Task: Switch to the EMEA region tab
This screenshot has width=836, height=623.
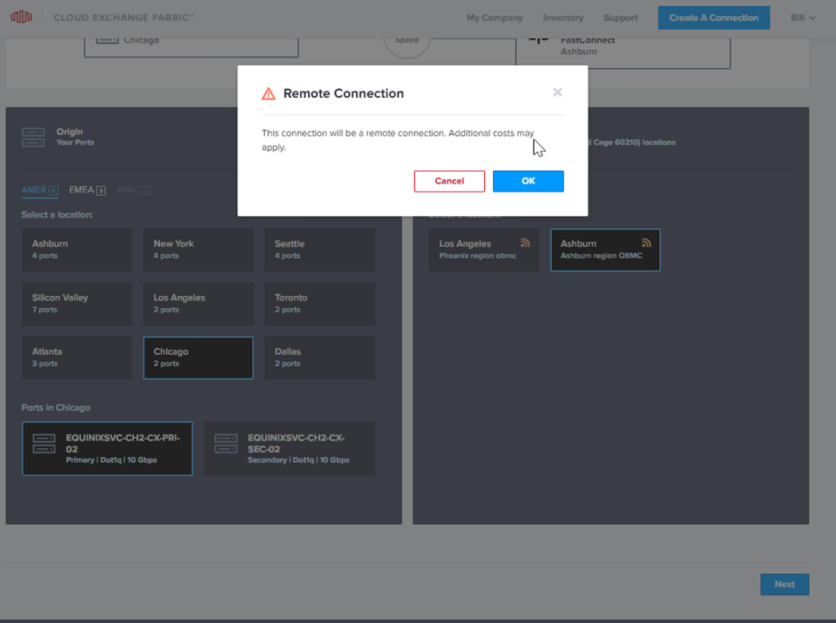Action: [x=87, y=190]
